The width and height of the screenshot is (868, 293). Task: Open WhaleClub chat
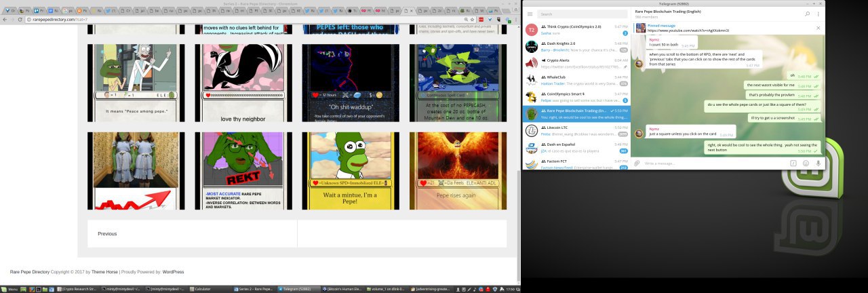pos(576,81)
